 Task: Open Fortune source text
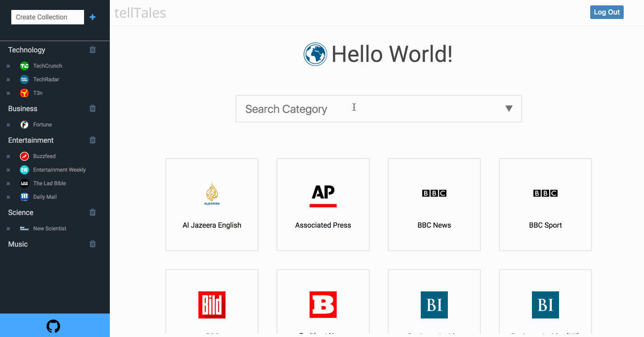coord(42,125)
